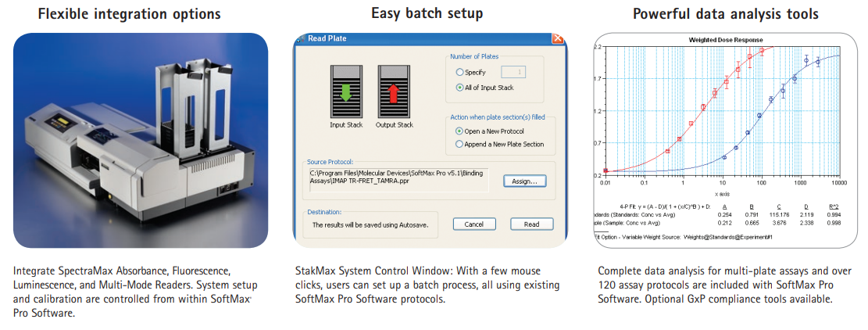Click 'Number of Plates' group label

474,56
